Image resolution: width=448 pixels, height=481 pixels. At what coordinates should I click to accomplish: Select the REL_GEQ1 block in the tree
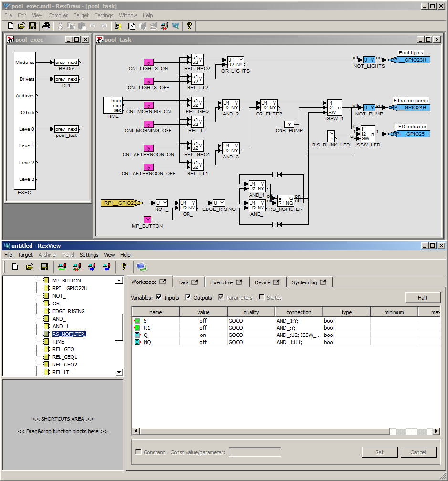[65, 357]
